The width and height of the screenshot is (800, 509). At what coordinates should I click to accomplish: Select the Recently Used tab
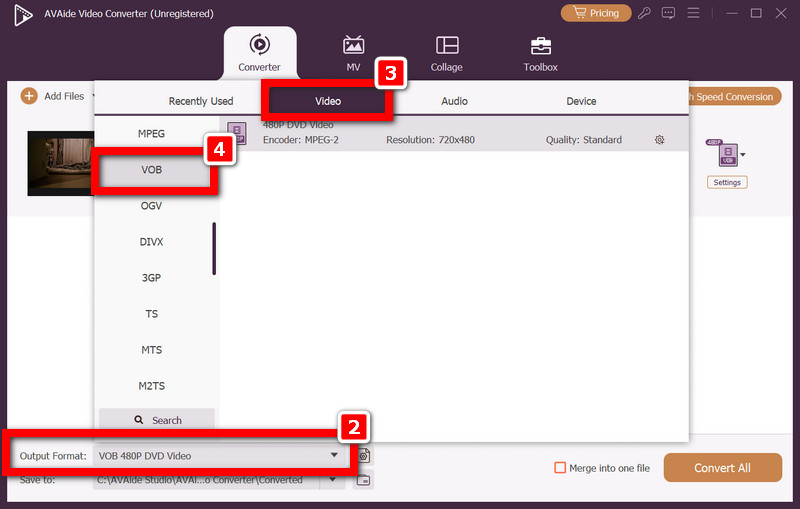pos(201,101)
